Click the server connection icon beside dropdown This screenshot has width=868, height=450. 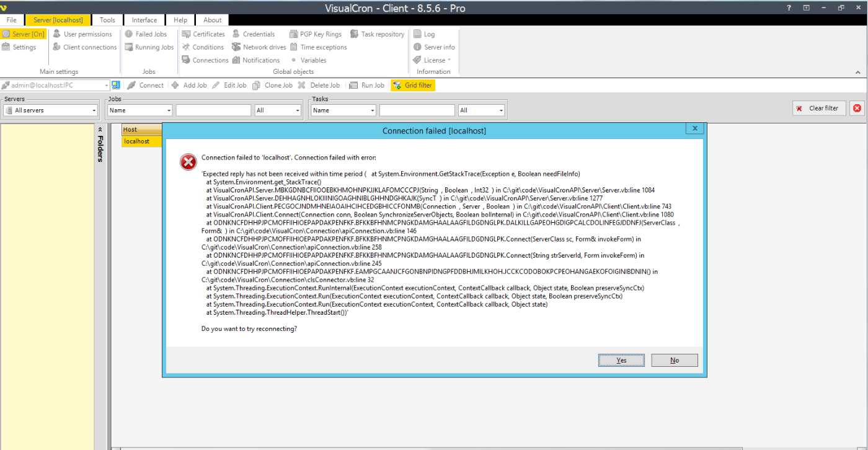[116, 85]
